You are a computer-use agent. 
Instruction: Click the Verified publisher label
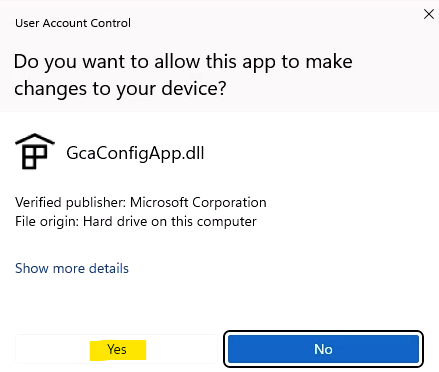(x=71, y=203)
